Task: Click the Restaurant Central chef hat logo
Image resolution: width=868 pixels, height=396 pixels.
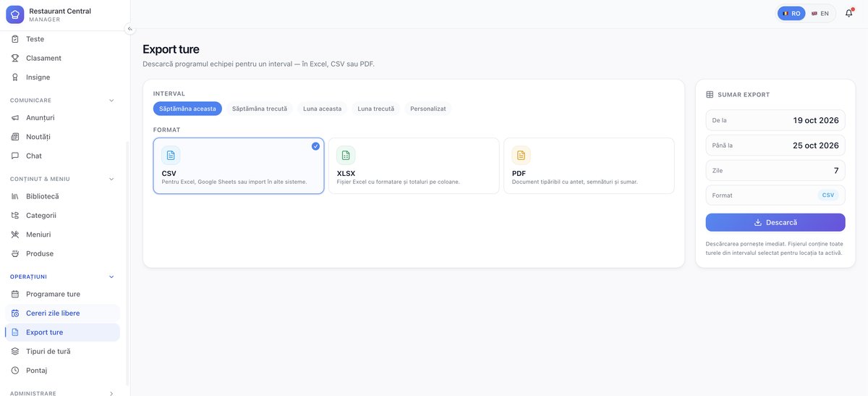Action: click(15, 14)
